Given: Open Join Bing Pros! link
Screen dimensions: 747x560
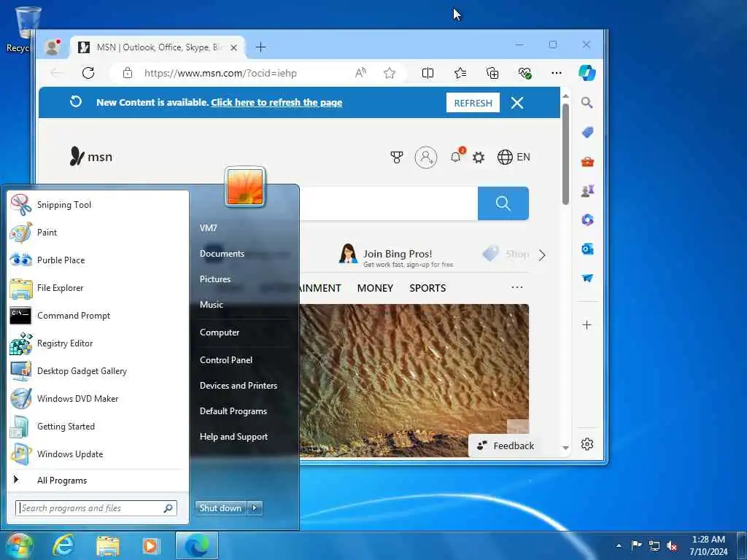Looking at the screenshot, I should point(396,256).
